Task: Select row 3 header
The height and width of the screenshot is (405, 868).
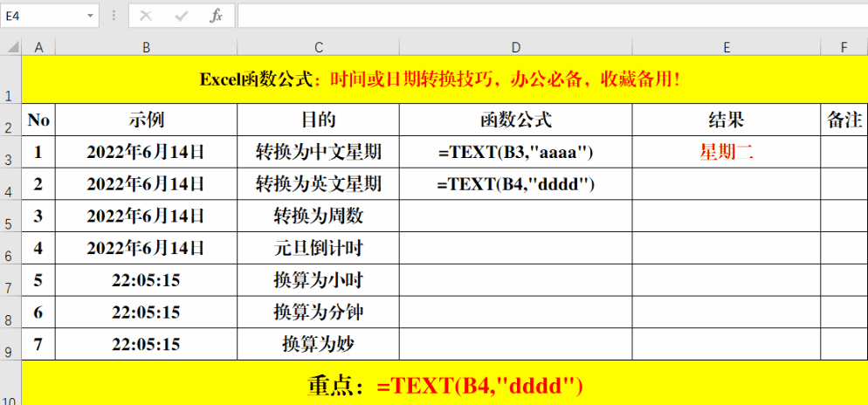Action: [x=11, y=152]
